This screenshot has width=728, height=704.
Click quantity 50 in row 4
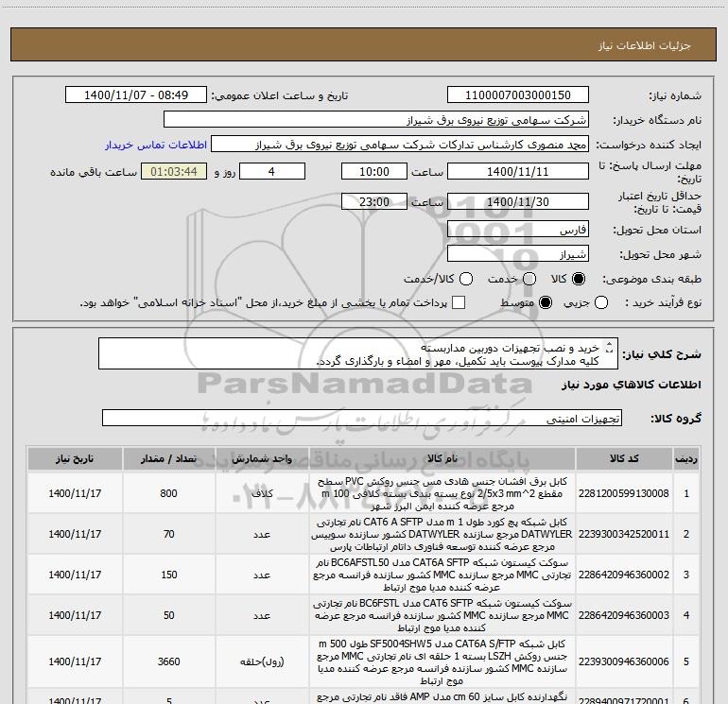point(168,615)
